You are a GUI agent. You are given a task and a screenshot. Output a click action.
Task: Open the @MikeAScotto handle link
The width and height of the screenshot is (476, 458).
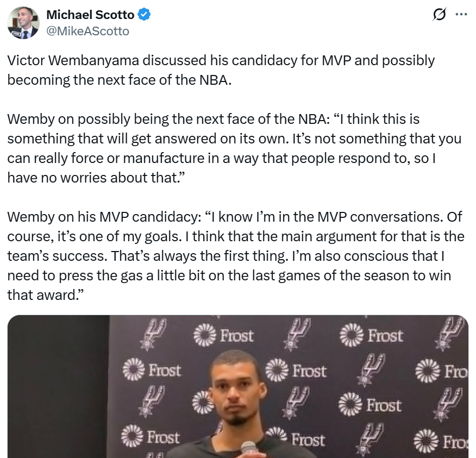click(x=87, y=31)
